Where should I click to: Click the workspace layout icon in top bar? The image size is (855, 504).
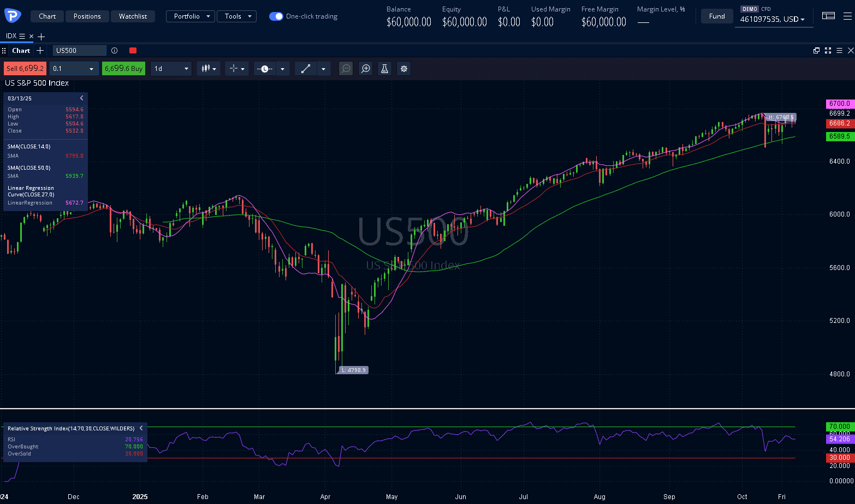(828, 16)
